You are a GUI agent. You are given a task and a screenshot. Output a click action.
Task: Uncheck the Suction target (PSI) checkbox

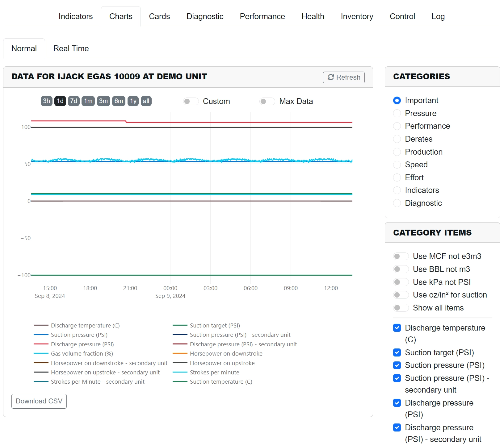click(x=397, y=352)
